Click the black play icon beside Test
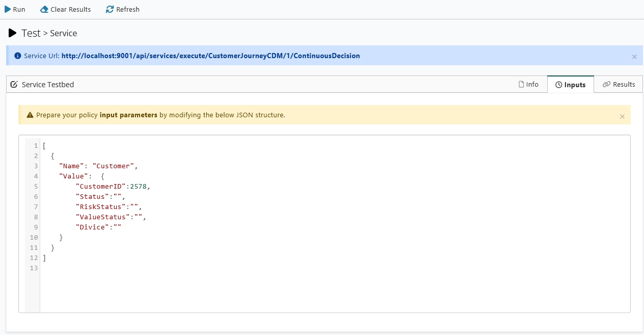The image size is (644, 335). (x=13, y=33)
